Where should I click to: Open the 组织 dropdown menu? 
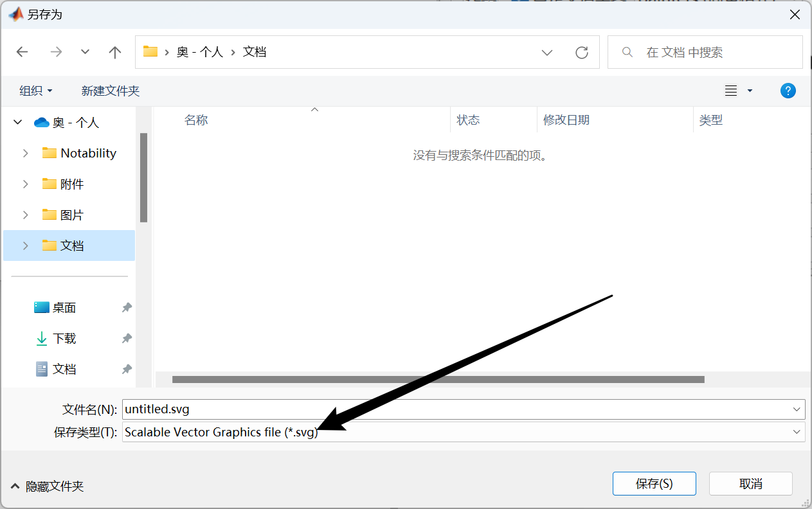tap(35, 90)
